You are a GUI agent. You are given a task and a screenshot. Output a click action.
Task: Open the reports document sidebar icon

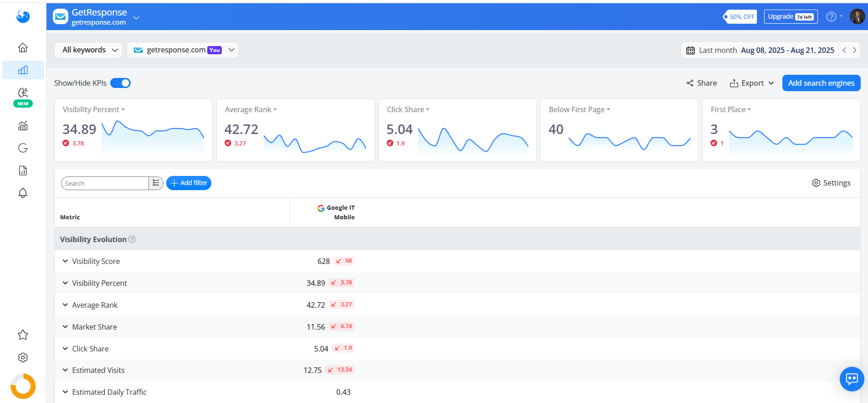pos(23,170)
